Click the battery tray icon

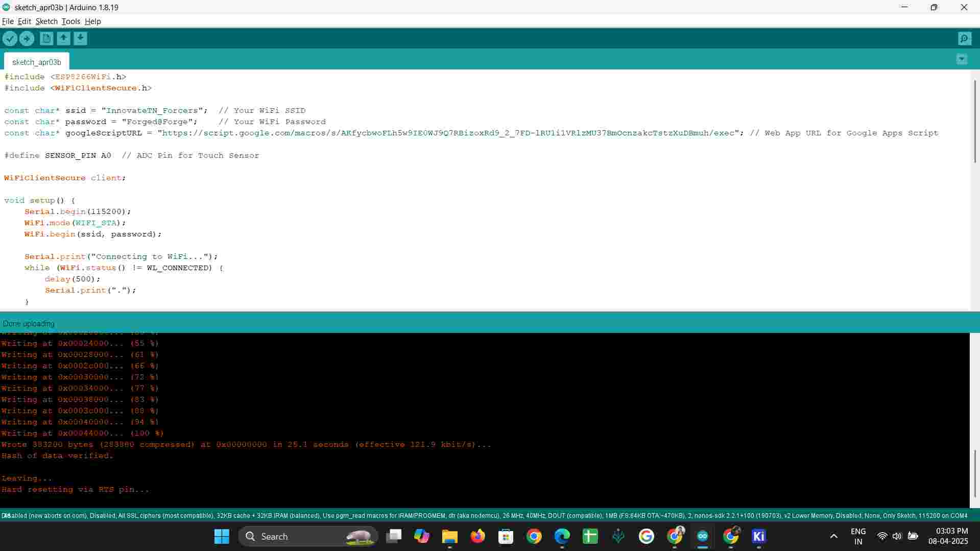coord(913,536)
